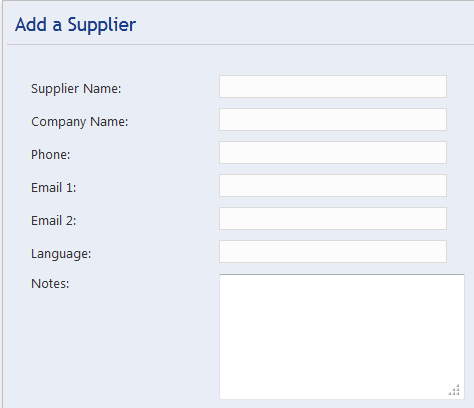Click the Add a Supplier heading
This screenshot has width=474, height=408.
tap(75, 25)
